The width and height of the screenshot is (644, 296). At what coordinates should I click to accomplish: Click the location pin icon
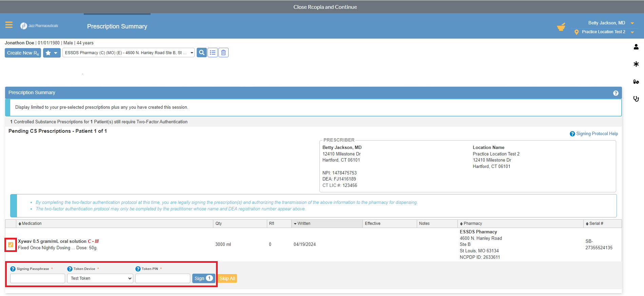coord(577,32)
